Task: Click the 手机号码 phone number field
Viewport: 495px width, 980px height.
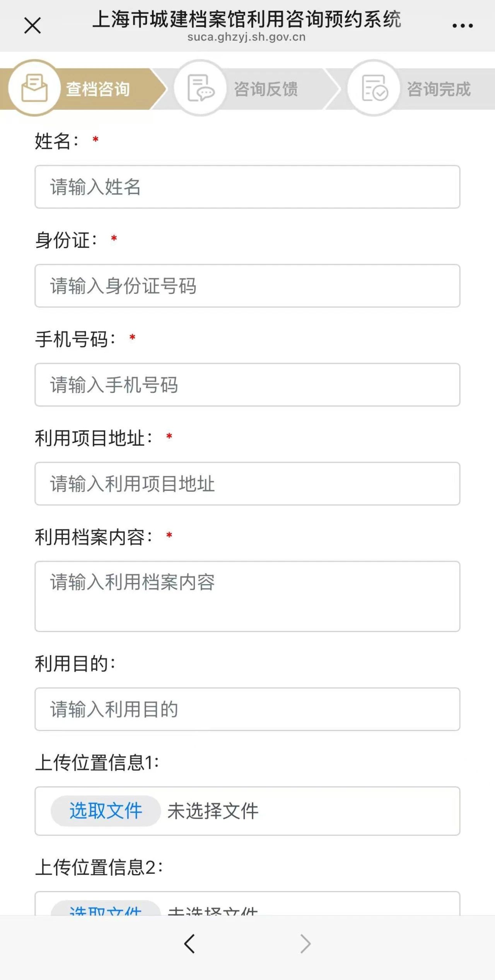Action: (247, 385)
